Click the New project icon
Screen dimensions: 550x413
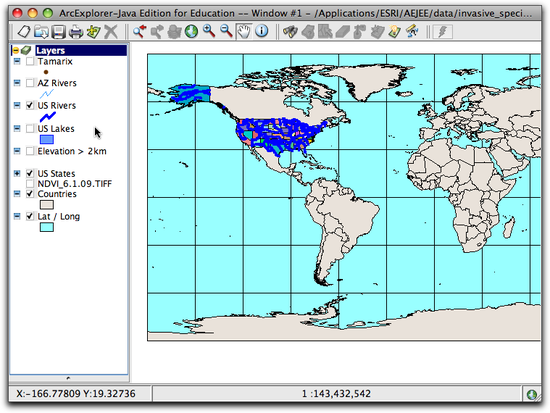(24, 32)
